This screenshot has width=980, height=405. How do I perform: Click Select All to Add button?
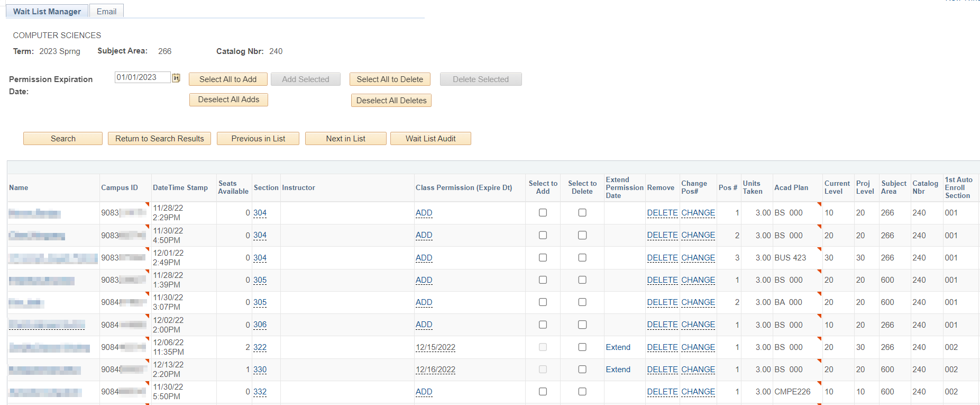228,79
